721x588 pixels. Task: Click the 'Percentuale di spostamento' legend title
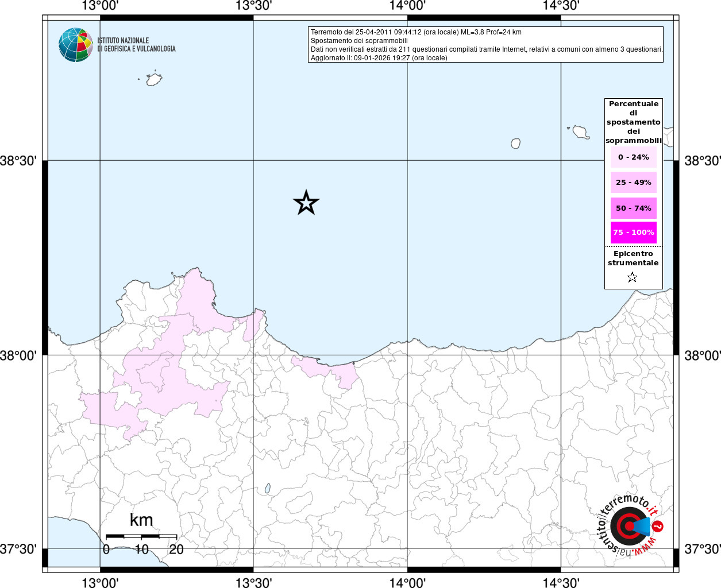point(633,122)
